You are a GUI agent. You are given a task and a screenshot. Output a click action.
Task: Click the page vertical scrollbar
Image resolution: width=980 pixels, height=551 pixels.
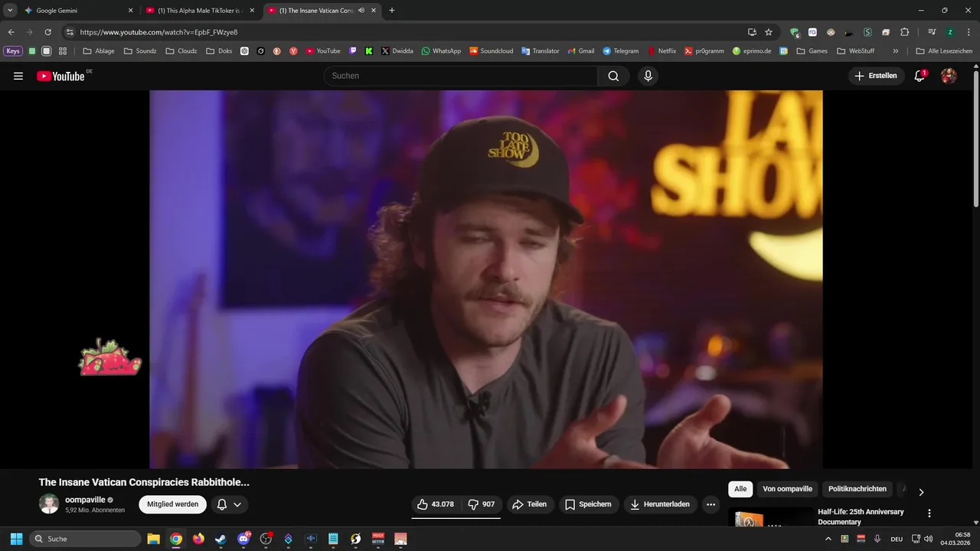coord(975,138)
